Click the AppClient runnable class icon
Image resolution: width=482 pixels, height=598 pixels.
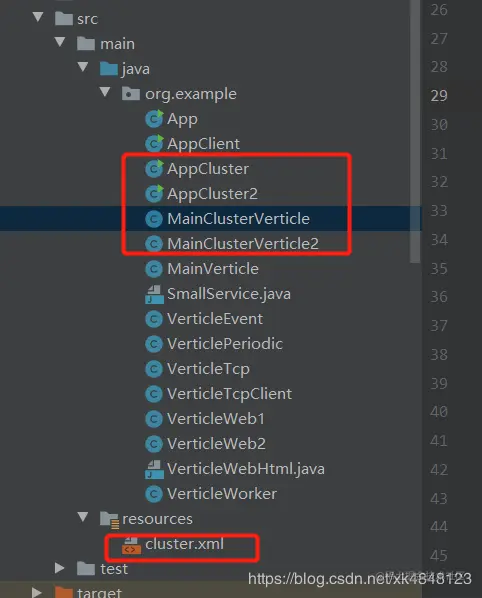[154, 144]
